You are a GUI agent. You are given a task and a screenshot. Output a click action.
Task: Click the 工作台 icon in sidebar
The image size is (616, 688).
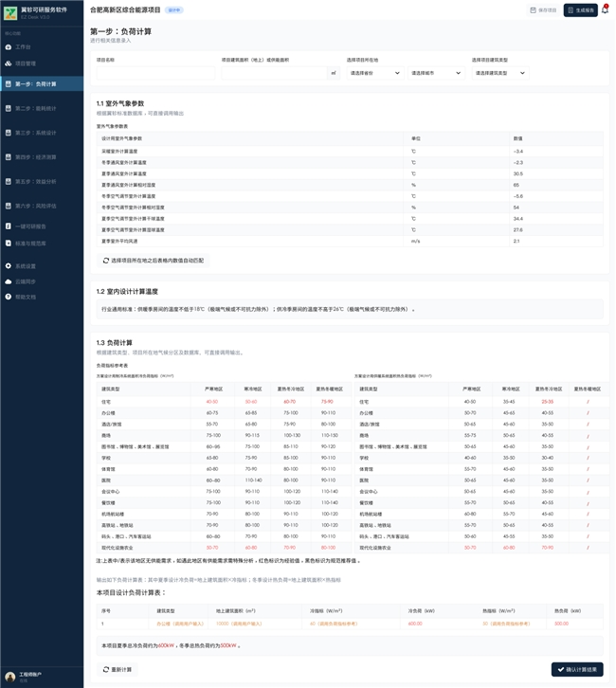[9, 46]
